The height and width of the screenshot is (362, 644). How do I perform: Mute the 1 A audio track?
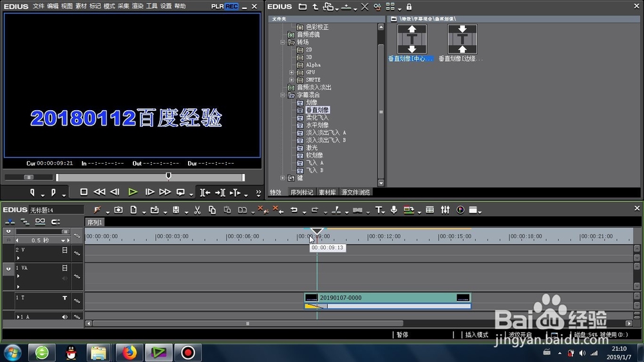coord(64,317)
